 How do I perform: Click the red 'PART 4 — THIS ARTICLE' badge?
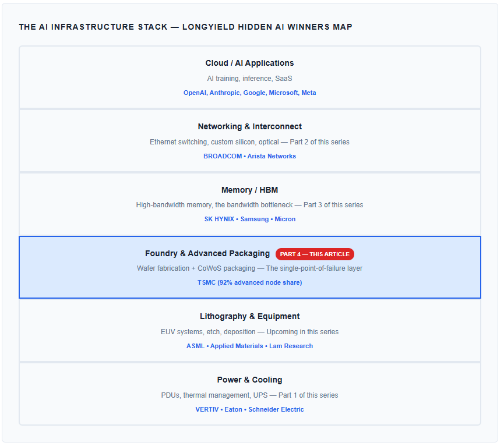[315, 254]
